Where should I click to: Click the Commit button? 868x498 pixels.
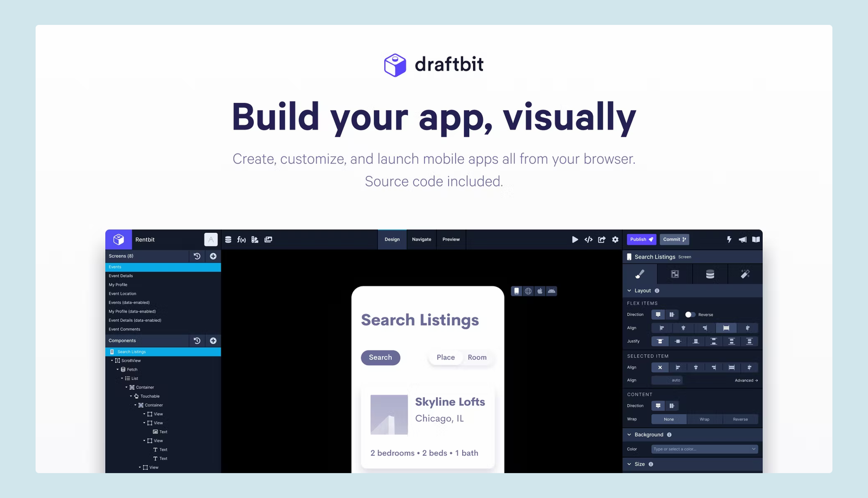click(674, 239)
